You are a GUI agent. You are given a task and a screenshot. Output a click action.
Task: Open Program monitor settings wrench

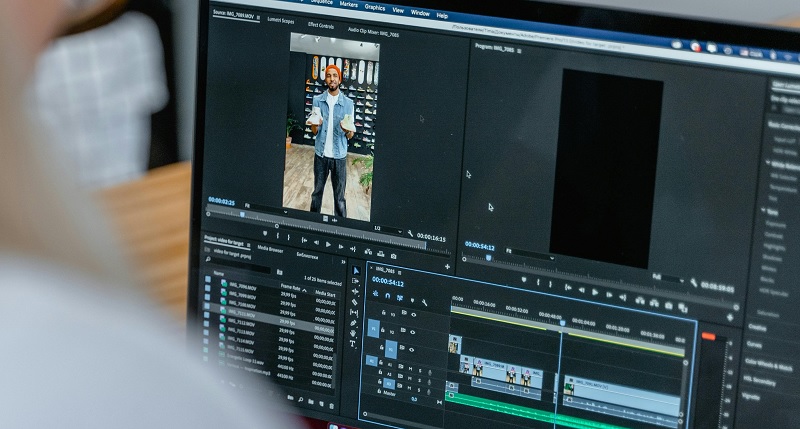click(x=694, y=282)
